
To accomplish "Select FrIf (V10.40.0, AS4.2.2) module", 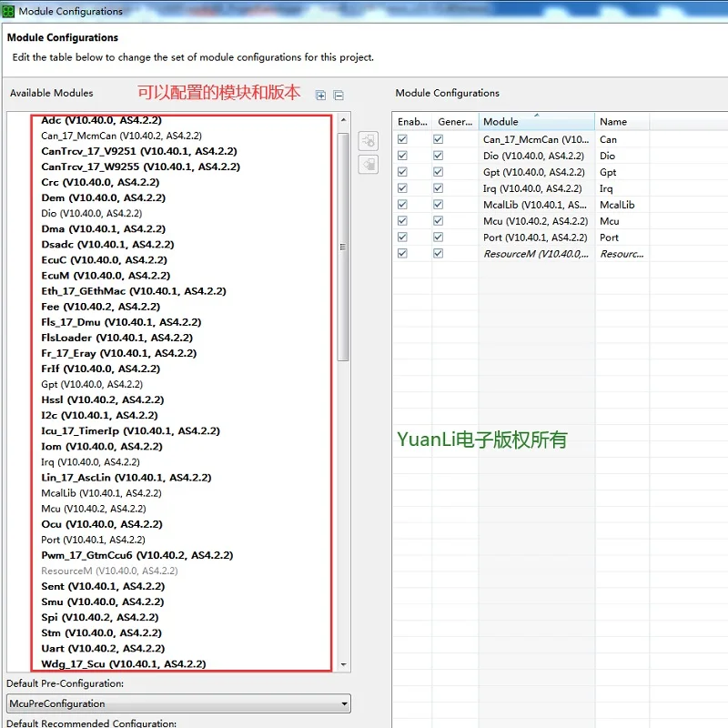I will click(100, 369).
